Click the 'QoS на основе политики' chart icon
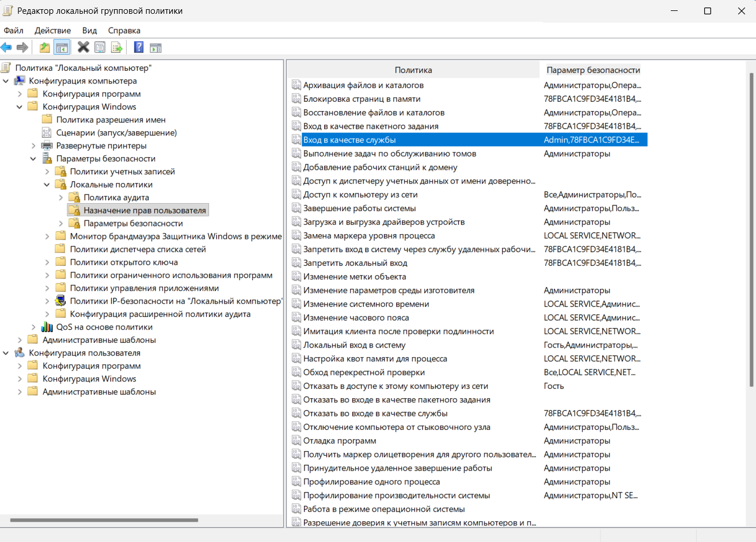This screenshot has height=542, width=756. tap(47, 327)
